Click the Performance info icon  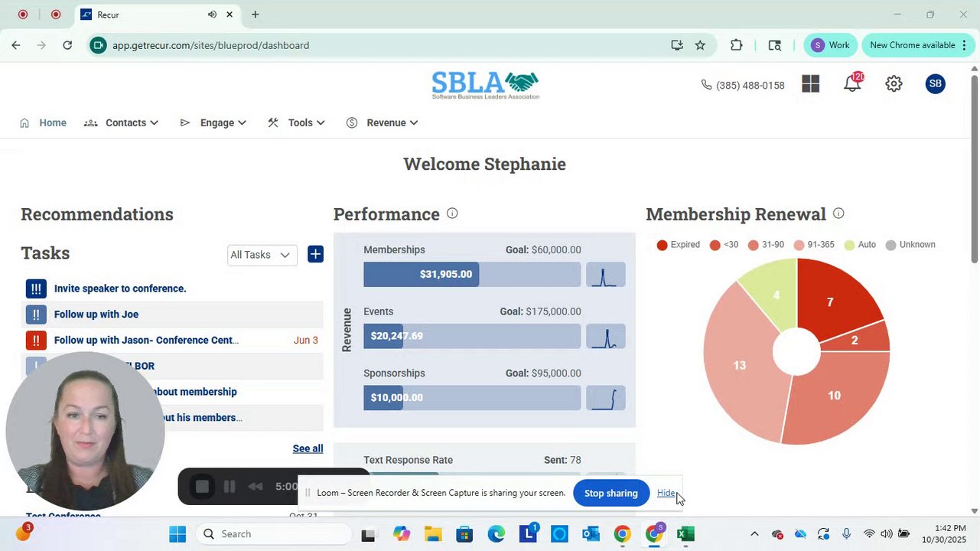click(x=452, y=214)
